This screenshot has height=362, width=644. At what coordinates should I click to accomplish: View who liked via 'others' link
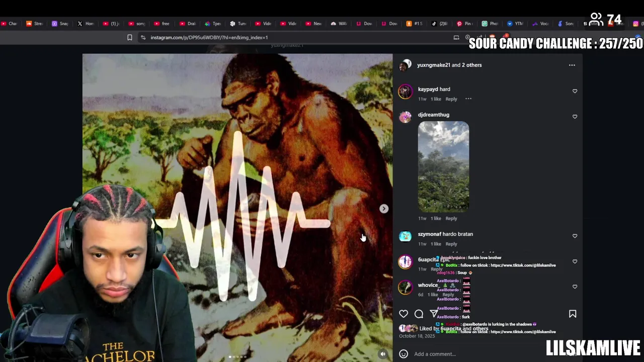pyautogui.click(x=480, y=329)
